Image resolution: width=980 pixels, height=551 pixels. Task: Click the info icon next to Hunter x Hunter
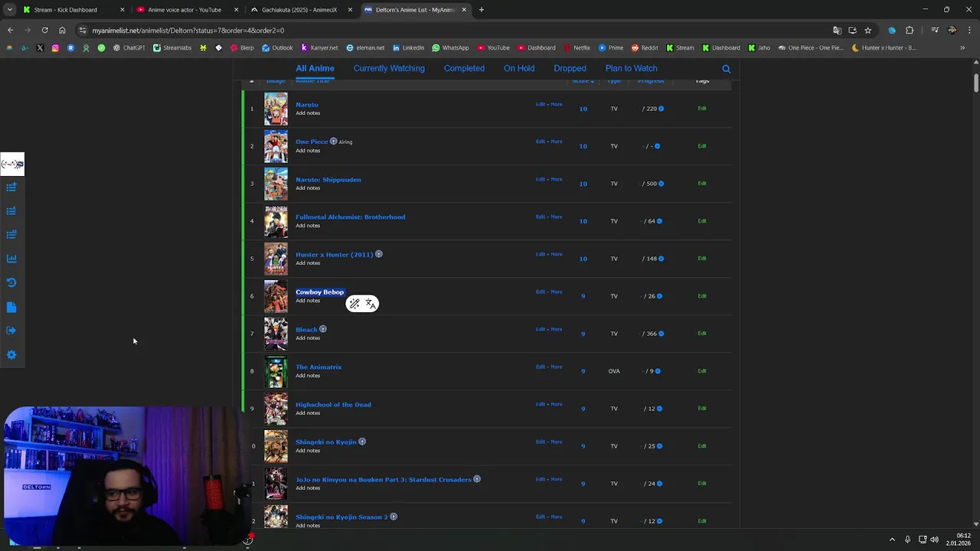click(x=378, y=254)
